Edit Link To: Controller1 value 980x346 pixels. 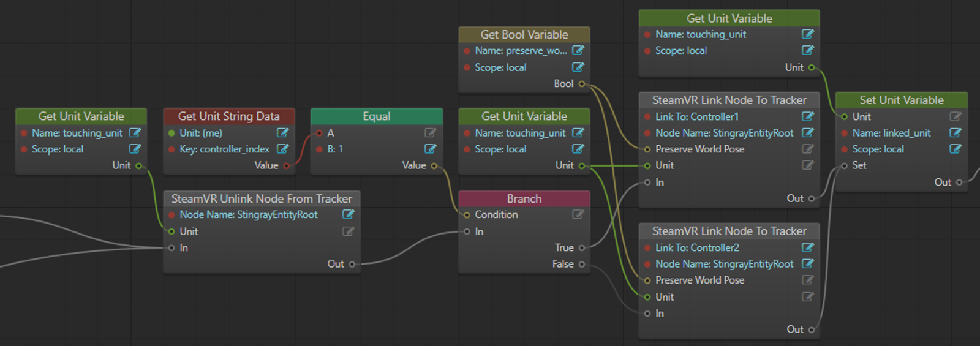pyautogui.click(x=808, y=116)
